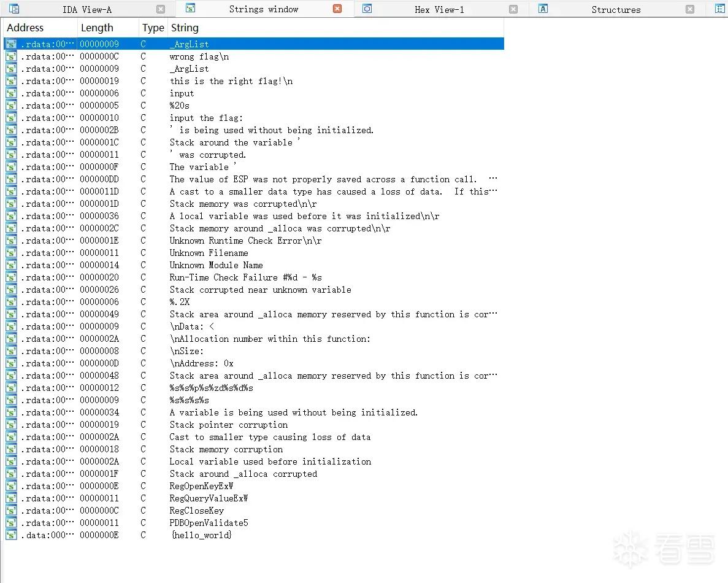Click length value 00000049

[99, 314]
